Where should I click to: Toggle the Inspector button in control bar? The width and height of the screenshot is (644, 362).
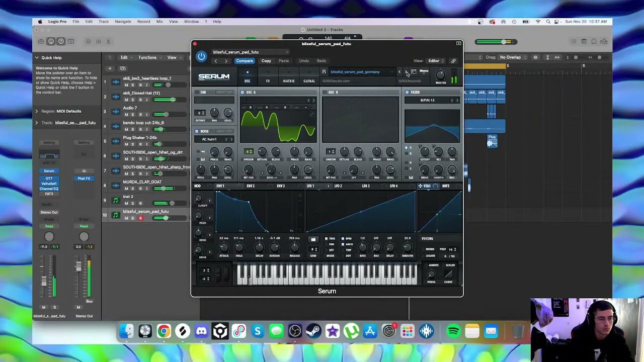click(51, 41)
